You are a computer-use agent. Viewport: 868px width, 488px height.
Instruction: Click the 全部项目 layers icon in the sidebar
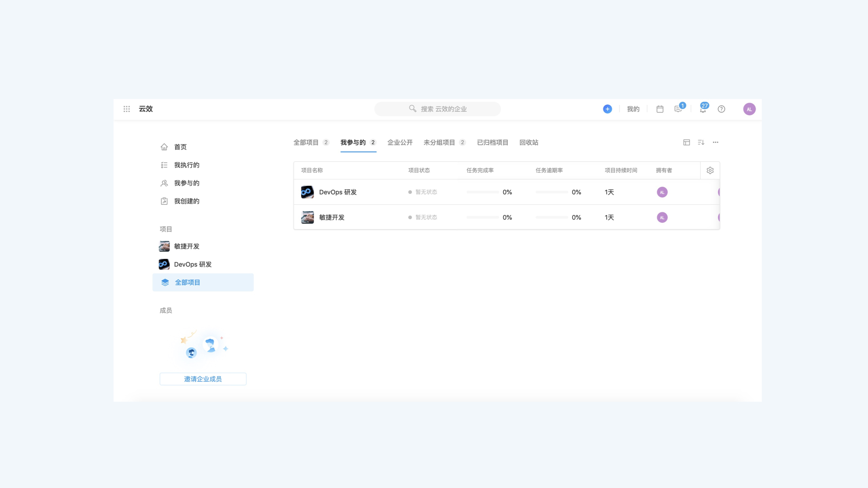pyautogui.click(x=165, y=282)
